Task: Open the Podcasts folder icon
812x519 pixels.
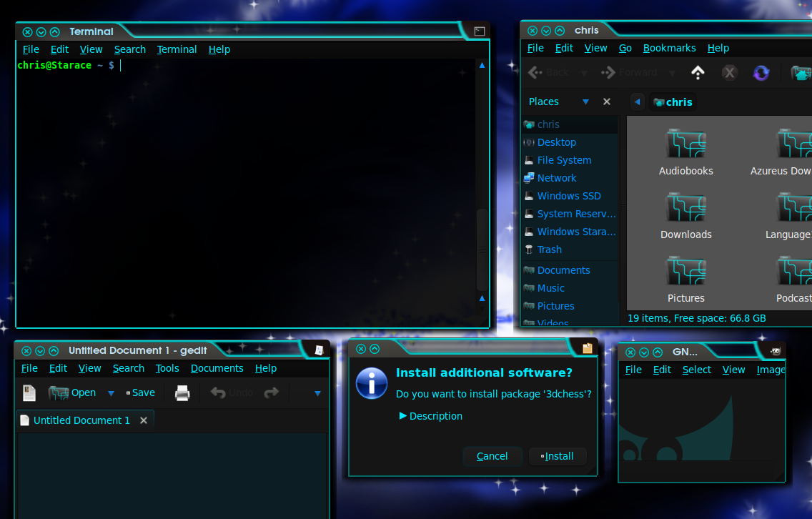Action: (x=794, y=270)
